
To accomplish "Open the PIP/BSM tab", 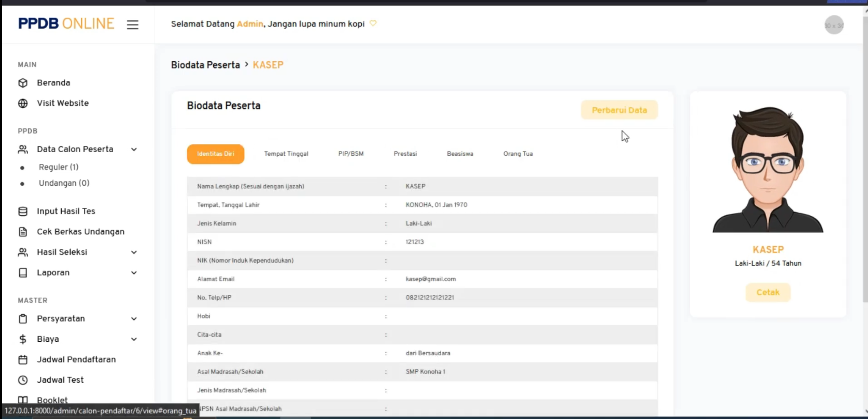I will [x=351, y=154].
